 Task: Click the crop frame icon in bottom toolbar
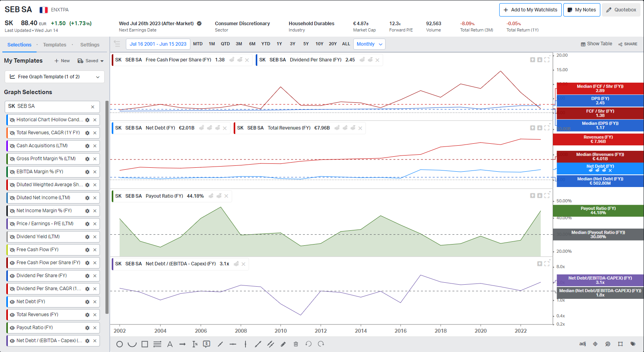coord(620,344)
